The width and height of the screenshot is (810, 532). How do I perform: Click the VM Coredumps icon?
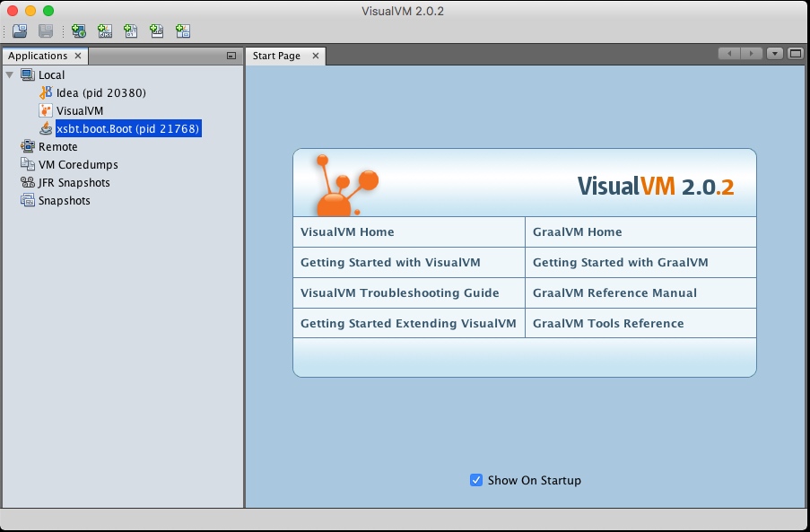coord(28,164)
